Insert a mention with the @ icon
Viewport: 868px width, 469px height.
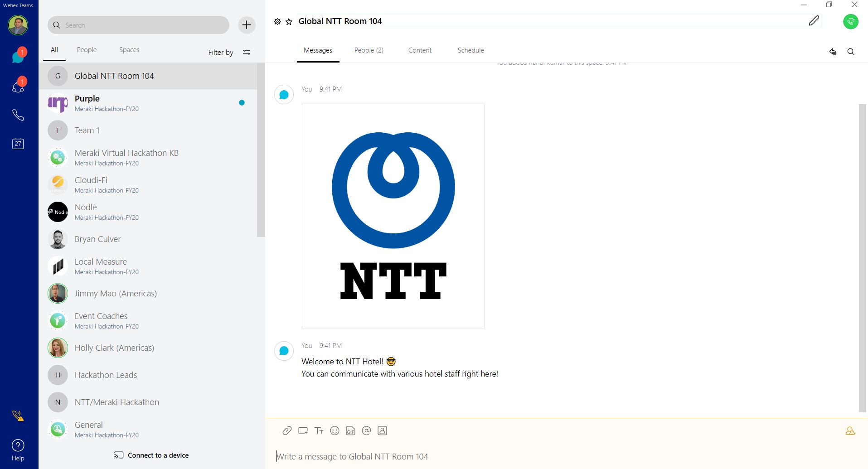pos(367,431)
